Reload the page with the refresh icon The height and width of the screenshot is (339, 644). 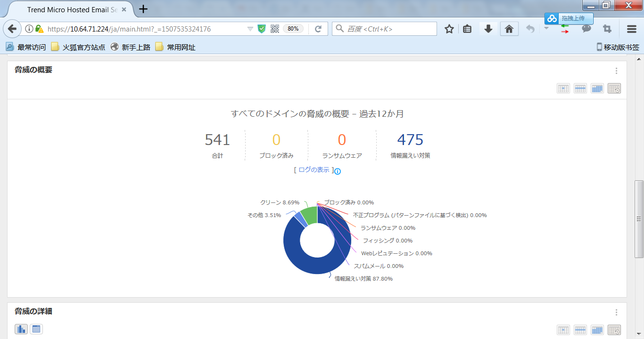[318, 29]
